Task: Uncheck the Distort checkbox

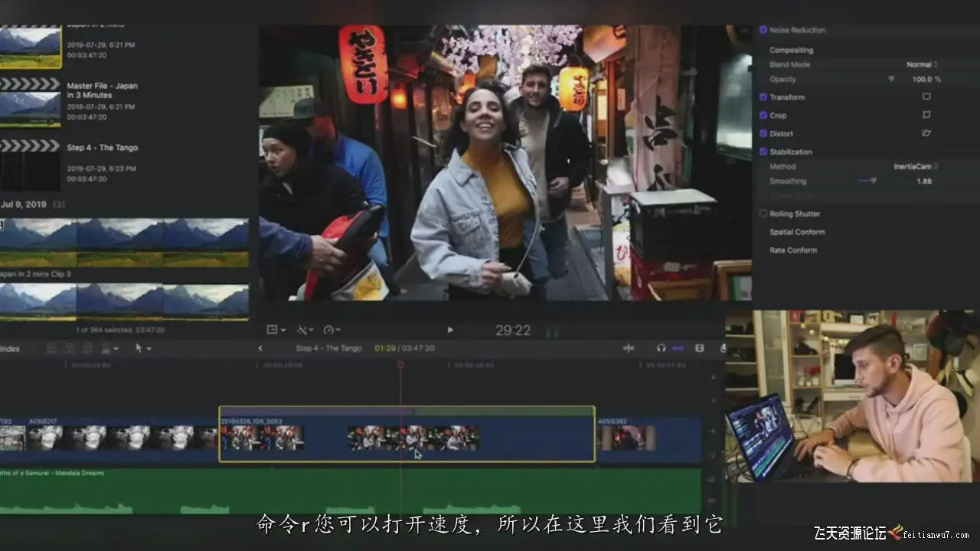Action: [x=763, y=134]
